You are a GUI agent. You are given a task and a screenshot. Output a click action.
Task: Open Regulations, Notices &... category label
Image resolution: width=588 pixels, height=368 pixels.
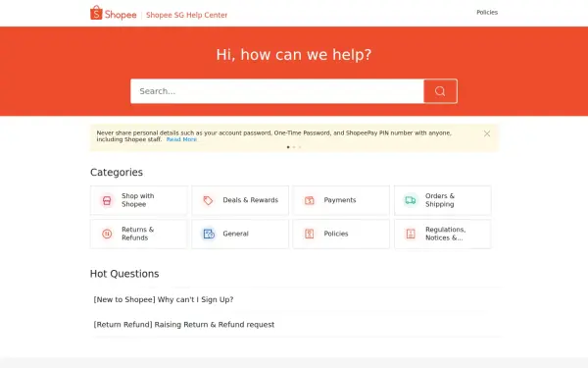coord(446,234)
